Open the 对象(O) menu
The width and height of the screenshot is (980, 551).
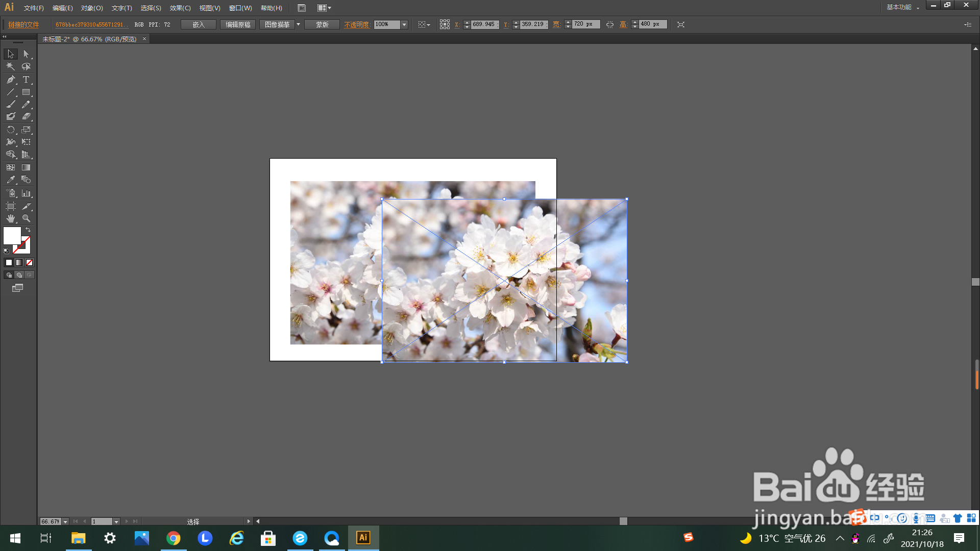pyautogui.click(x=92, y=8)
